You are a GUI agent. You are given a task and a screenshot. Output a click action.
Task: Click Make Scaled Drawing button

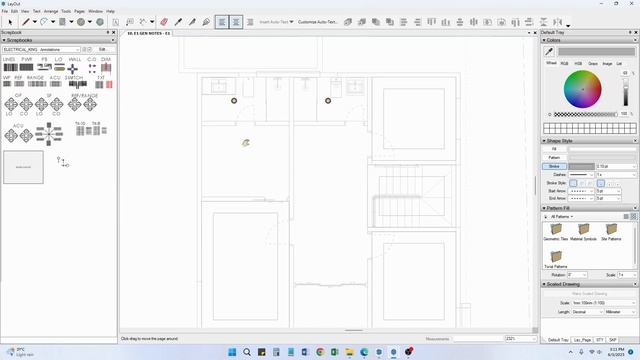[589, 293]
